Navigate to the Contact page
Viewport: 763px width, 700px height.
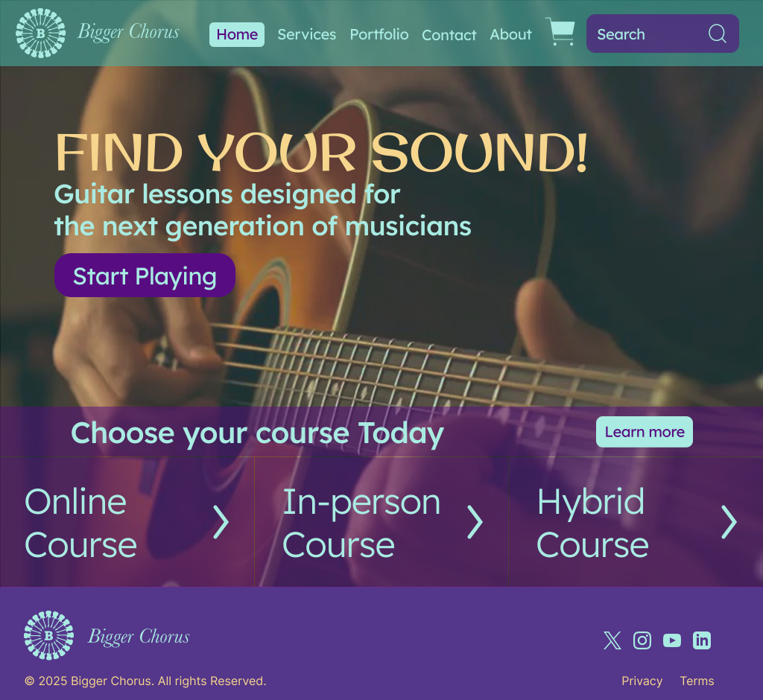click(x=449, y=35)
